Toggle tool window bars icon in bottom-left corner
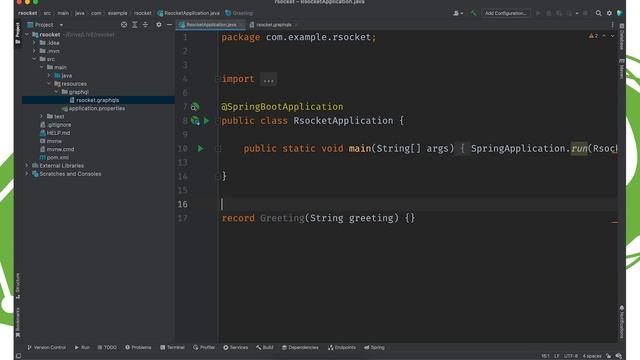 18,356
